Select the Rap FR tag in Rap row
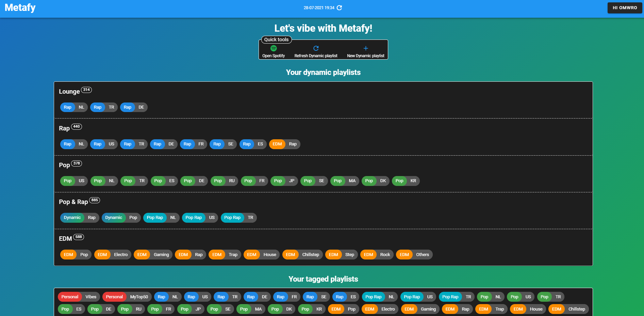The width and height of the screenshot is (644, 316). 194,144
